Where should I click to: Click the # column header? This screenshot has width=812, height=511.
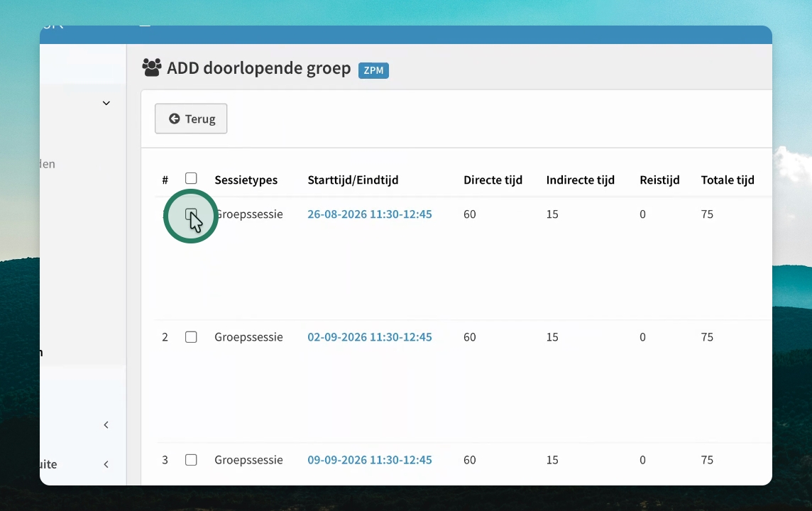[x=165, y=180]
